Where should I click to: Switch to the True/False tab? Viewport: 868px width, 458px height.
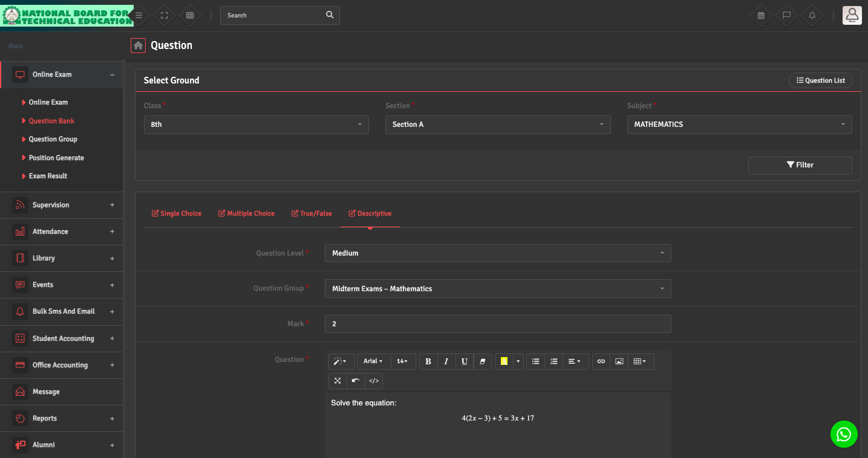(312, 213)
